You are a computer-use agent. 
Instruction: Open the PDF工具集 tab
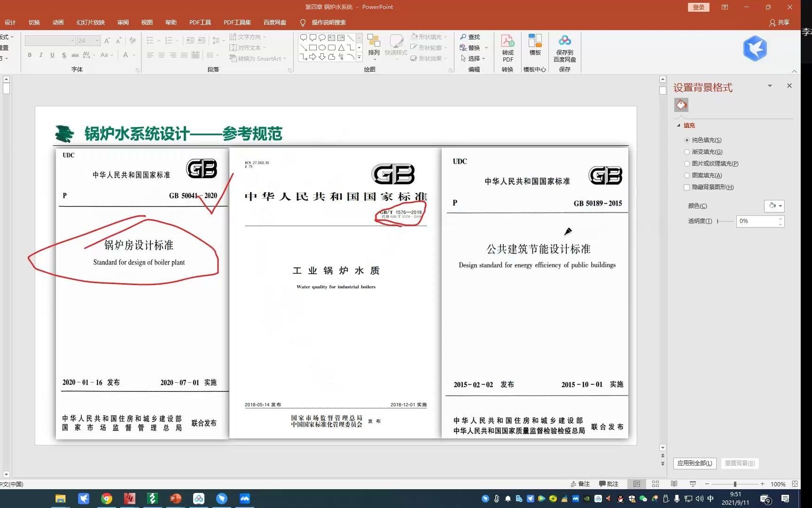pyautogui.click(x=237, y=22)
